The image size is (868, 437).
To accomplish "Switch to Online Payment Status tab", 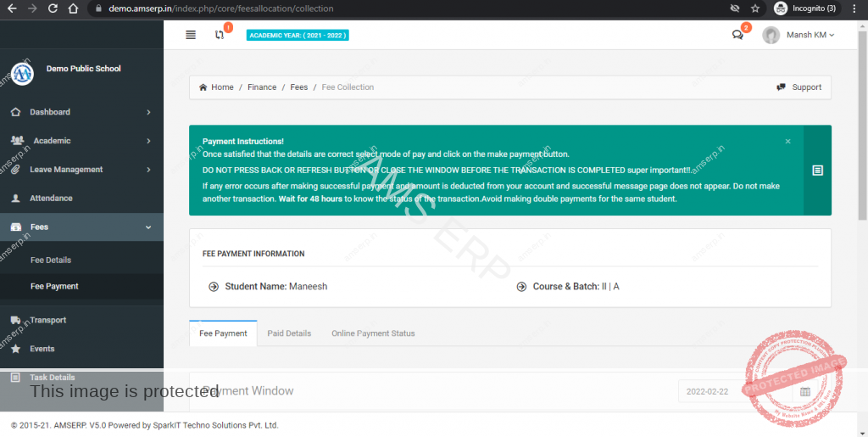I will point(373,333).
